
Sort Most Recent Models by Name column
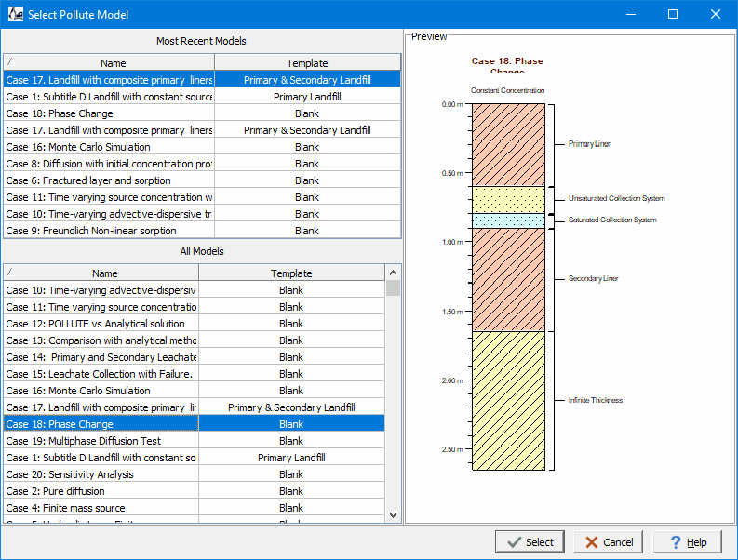point(113,63)
